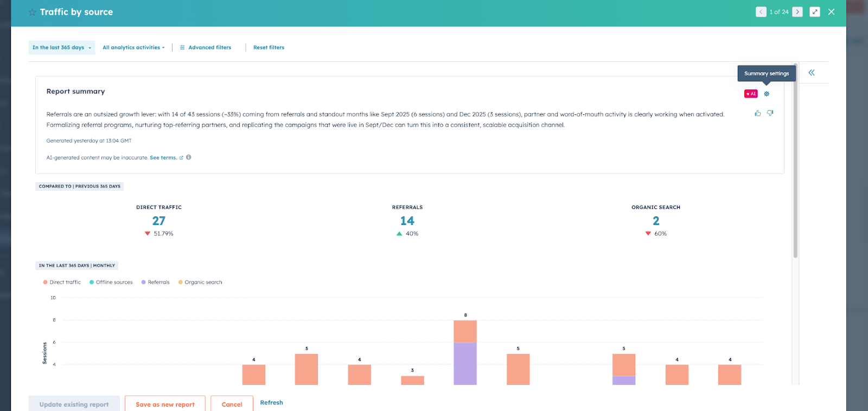
Task: Go to the next report arrow
Action: pos(797,12)
